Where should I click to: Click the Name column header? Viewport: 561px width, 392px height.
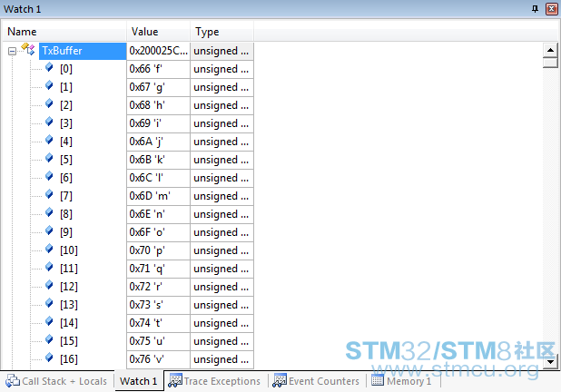point(64,32)
